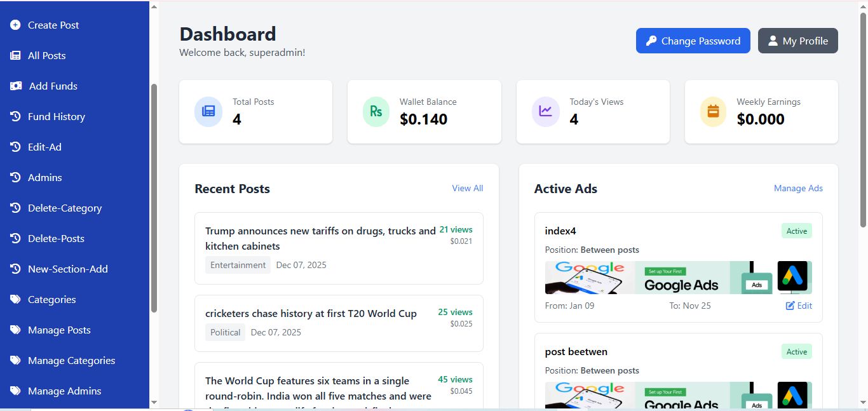Click the Weekly Earnings calendar icon
Image resolution: width=868 pixels, height=411 pixels.
713,111
